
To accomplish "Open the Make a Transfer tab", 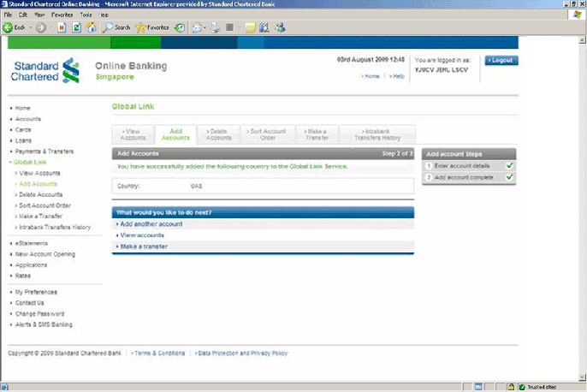I will 317,134.
